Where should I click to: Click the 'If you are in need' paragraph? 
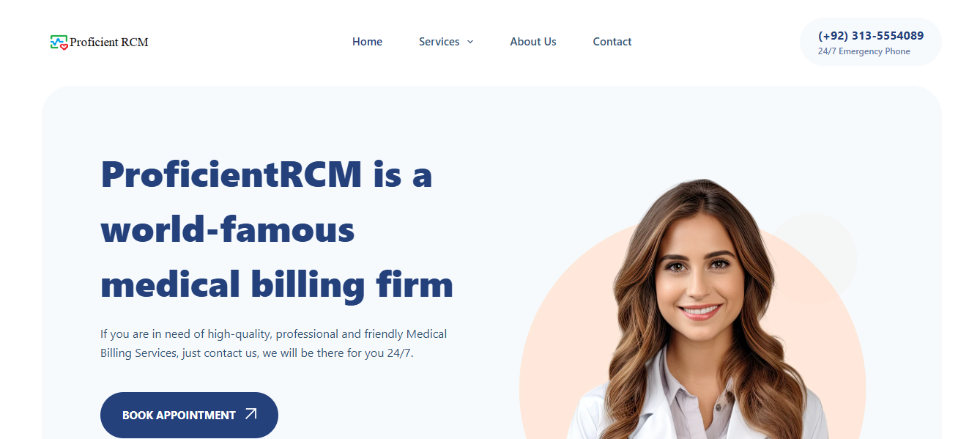pos(273,343)
